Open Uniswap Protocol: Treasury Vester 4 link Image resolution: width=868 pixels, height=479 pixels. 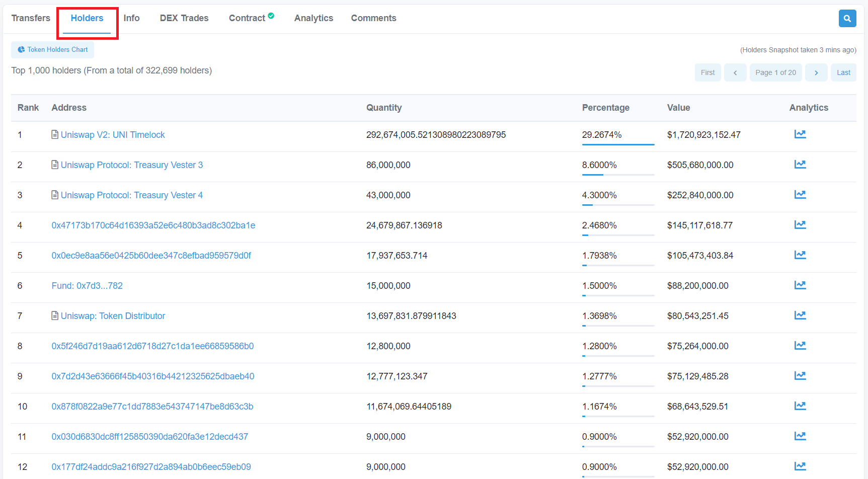(x=132, y=195)
